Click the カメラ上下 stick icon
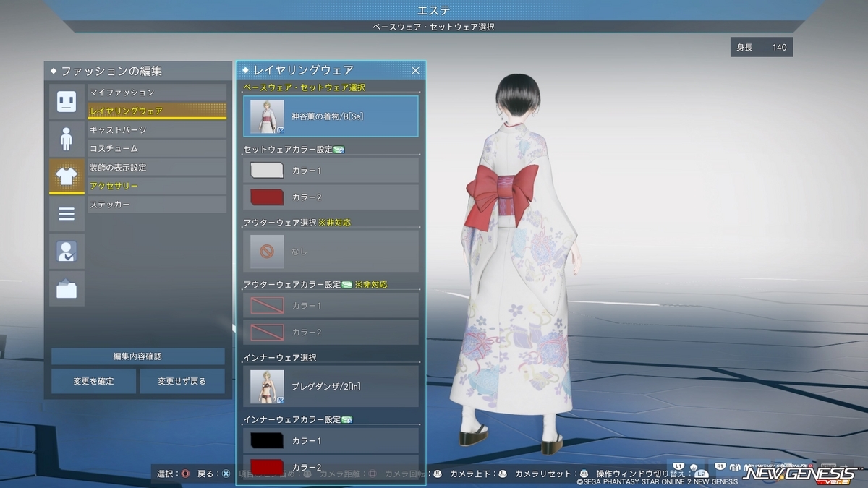The height and width of the screenshot is (488, 868). coord(503,474)
